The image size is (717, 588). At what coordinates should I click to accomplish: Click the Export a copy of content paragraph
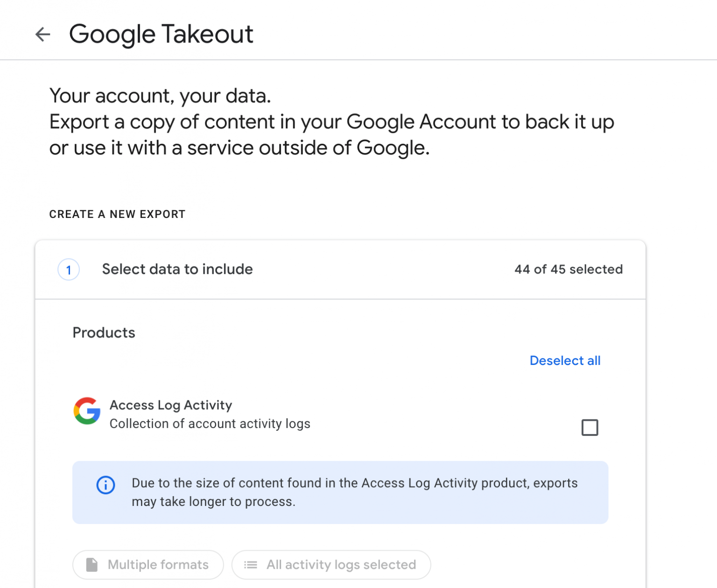tap(332, 135)
